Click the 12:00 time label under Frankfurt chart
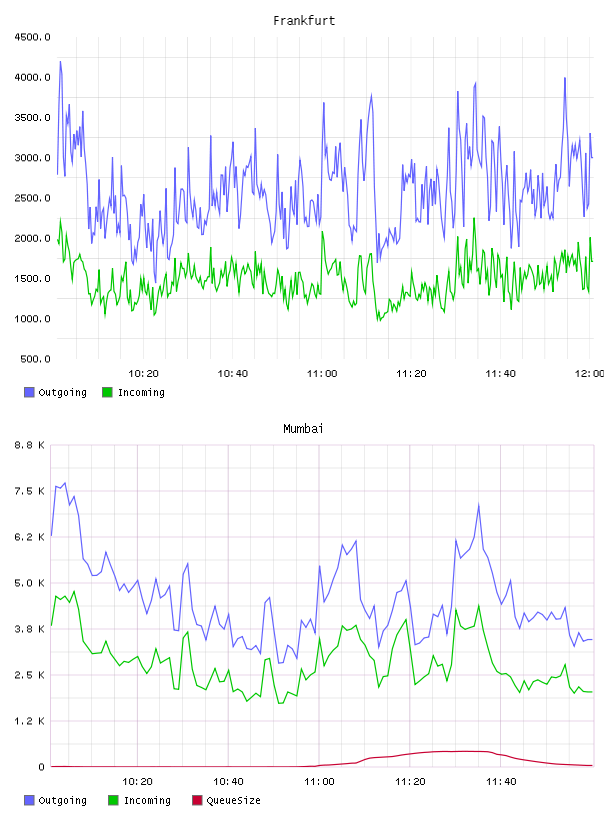Screen dimensions: 608x816 (590, 374)
